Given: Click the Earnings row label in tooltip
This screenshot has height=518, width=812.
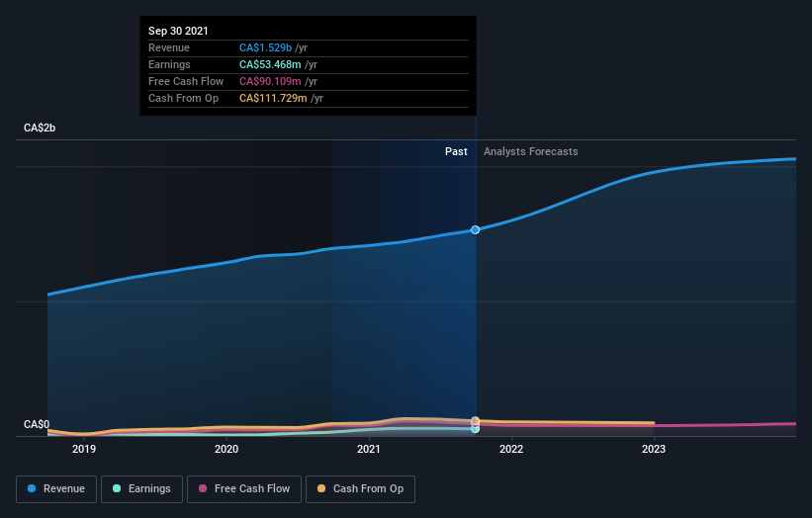Looking at the screenshot, I should (x=169, y=64).
